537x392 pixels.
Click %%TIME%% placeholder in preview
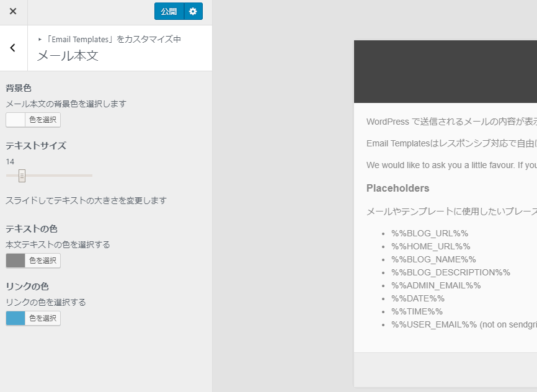click(417, 311)
